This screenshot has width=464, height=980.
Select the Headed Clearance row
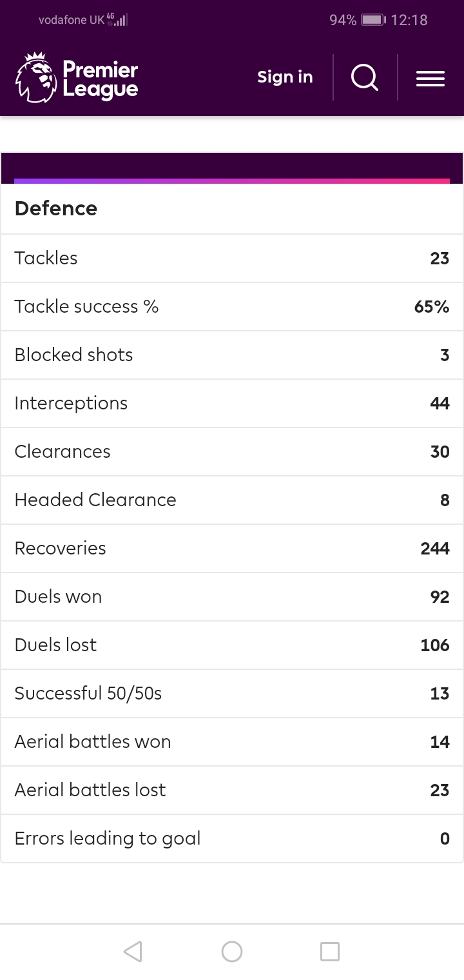(x=232, y=500)
